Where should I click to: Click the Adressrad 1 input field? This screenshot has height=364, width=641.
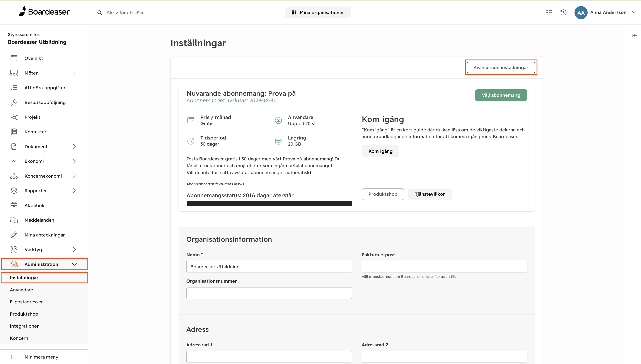269,357
